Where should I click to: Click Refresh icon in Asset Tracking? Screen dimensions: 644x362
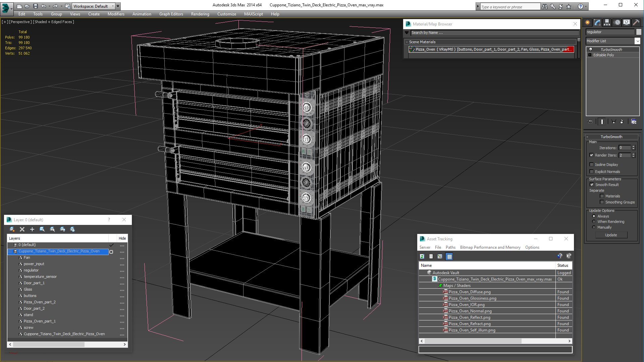click(x=422, y=256)
